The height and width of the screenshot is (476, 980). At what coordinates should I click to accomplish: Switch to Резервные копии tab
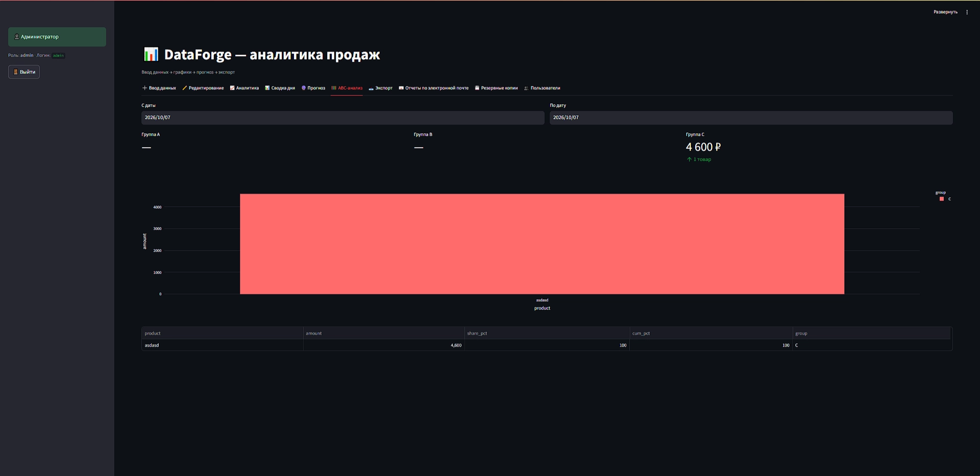pos(497,88)
